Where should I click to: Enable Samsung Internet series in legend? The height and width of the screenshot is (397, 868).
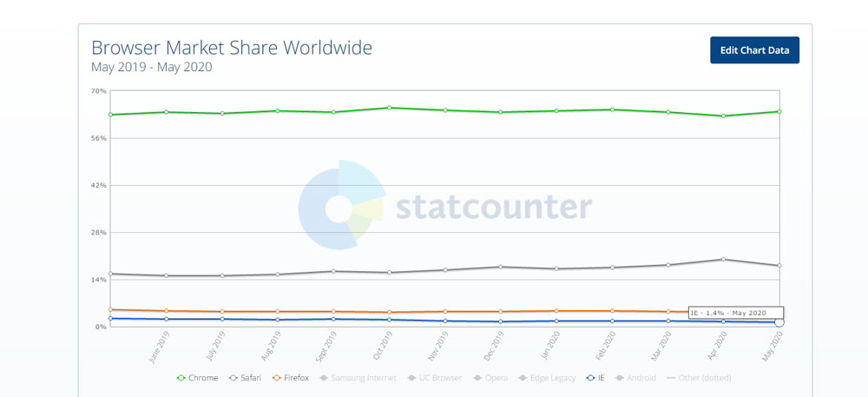click(363, 378)
